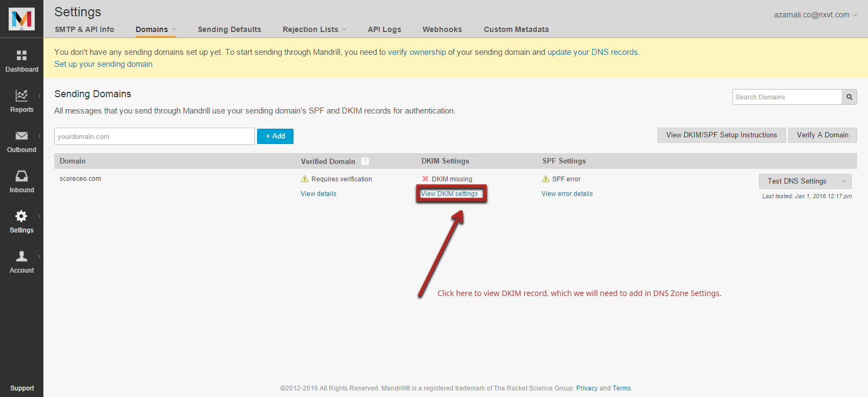Viewport: 868px width, 397px height.
Task: Click the search magnifier button
Action: [850, 97]
